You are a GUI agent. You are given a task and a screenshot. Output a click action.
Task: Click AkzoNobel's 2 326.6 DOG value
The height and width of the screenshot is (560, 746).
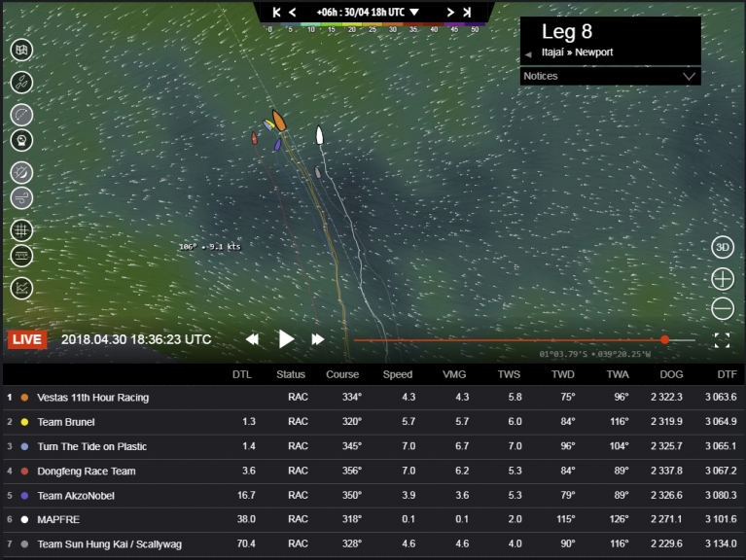666,496
